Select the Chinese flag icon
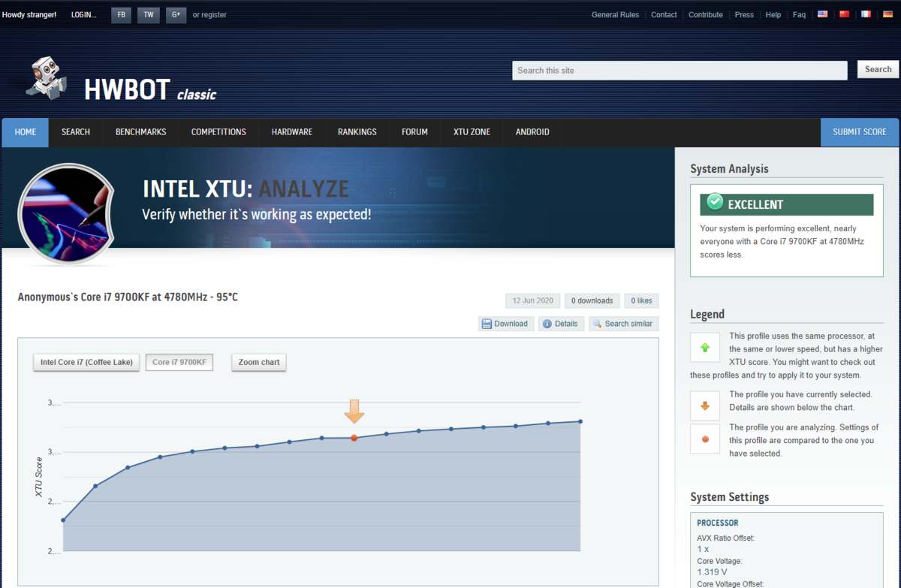901x588 pixels. click(845, 14)
